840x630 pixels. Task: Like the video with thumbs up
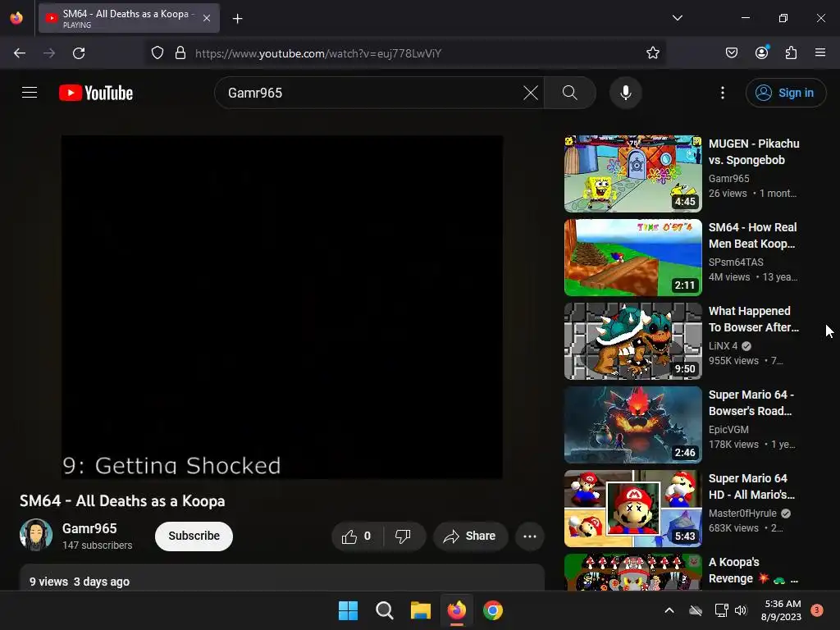(x=358, y=536)
